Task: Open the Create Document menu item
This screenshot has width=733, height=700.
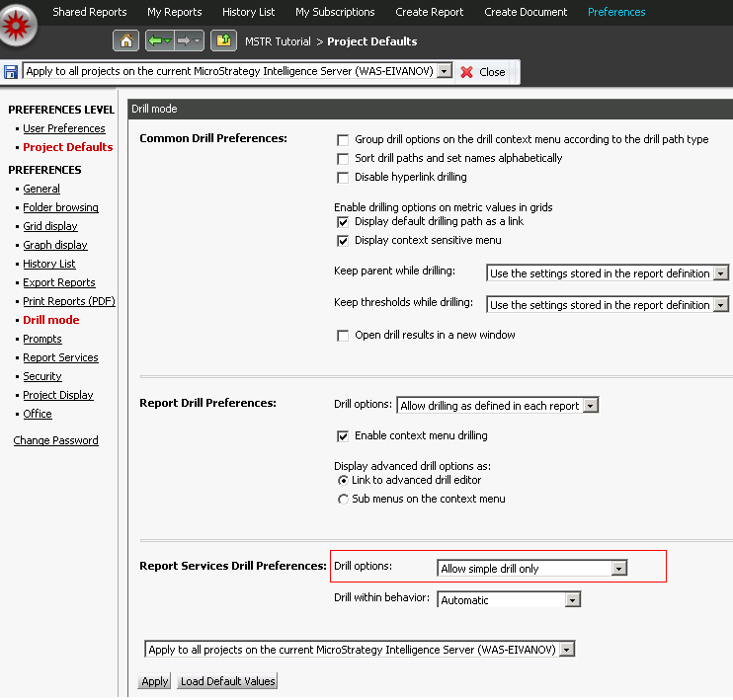Action: tap(526, 12)
